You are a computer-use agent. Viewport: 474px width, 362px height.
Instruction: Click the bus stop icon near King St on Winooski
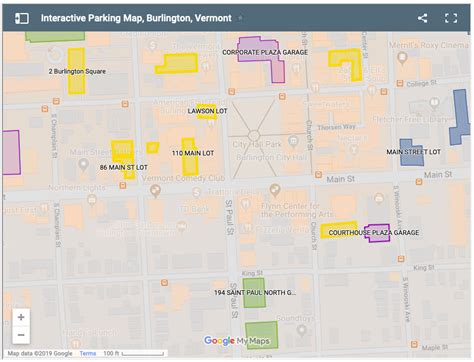tap(401, 259)
